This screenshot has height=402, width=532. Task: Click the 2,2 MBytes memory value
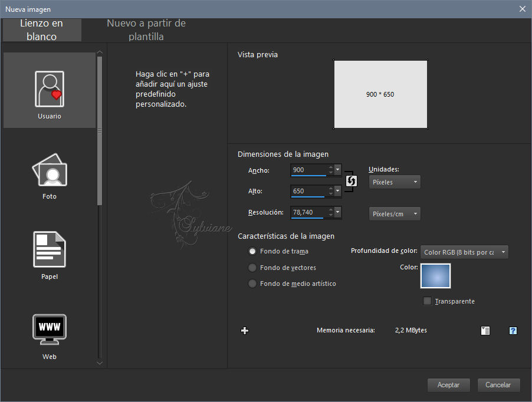411,330
